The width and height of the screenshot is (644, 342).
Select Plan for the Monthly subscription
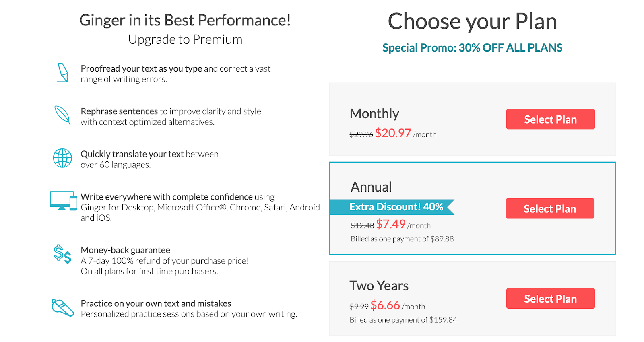coord(550,119)
